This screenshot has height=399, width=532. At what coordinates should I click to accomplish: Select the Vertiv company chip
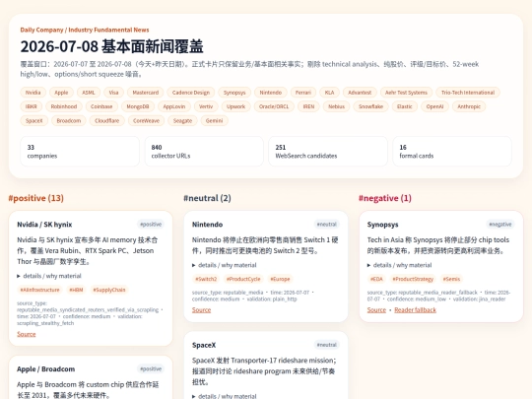pos(206,106)
